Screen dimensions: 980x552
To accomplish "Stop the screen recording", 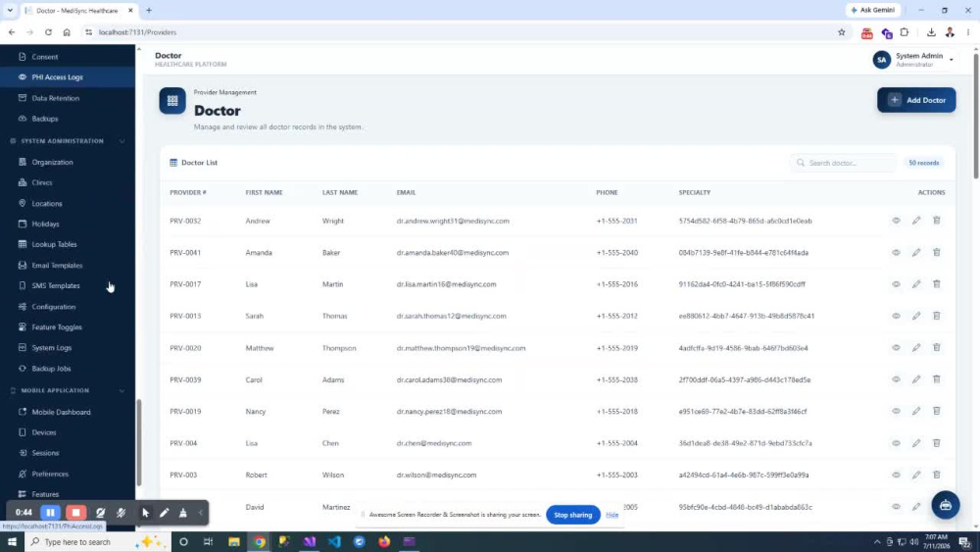I will click(75, 513).
